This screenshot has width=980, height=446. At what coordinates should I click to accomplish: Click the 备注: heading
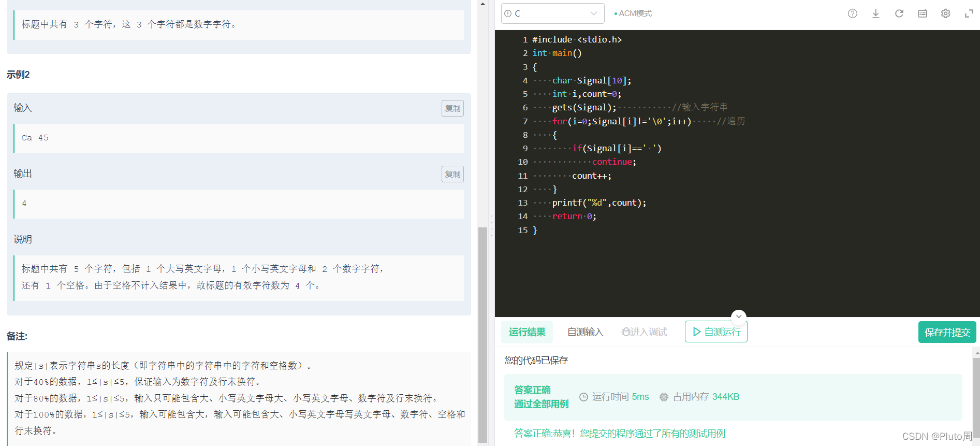pos(17,336)
